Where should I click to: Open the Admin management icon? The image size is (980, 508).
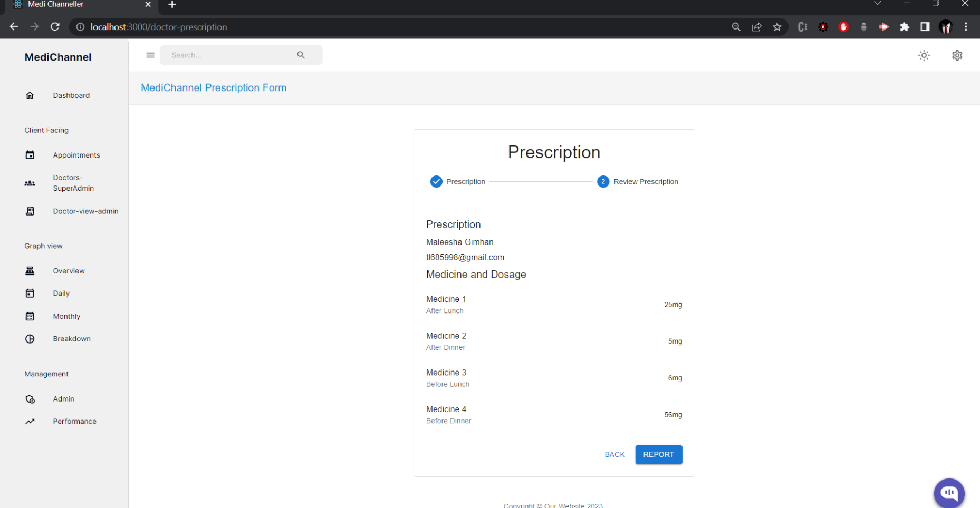30,399
